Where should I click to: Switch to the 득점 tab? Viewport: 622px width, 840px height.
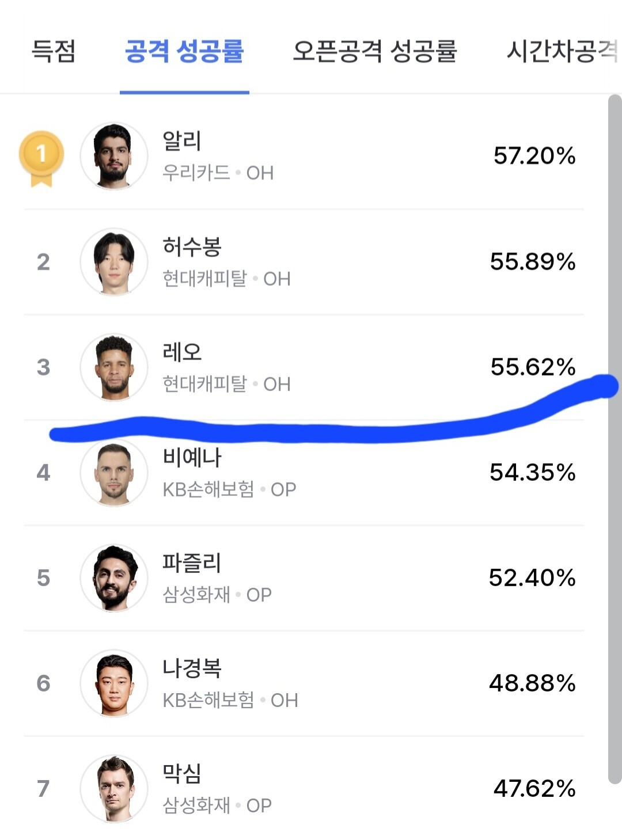53,51
